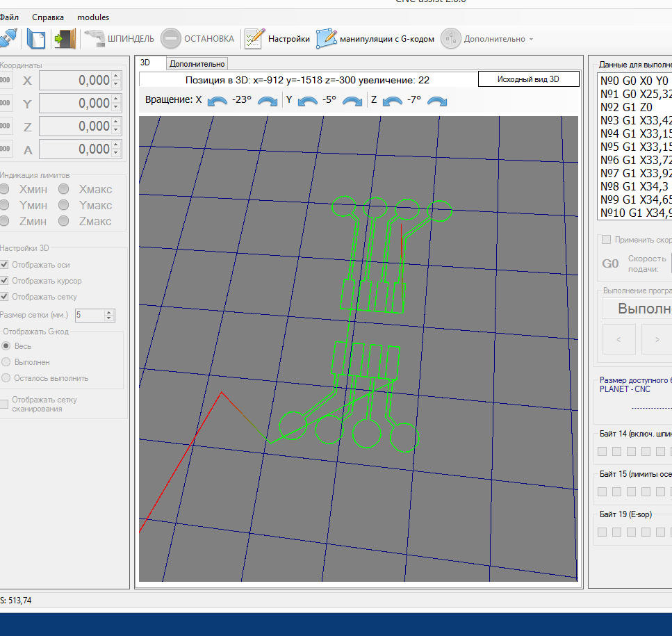Toggle Отображать курсор checkbox

[x=4, y=280]
